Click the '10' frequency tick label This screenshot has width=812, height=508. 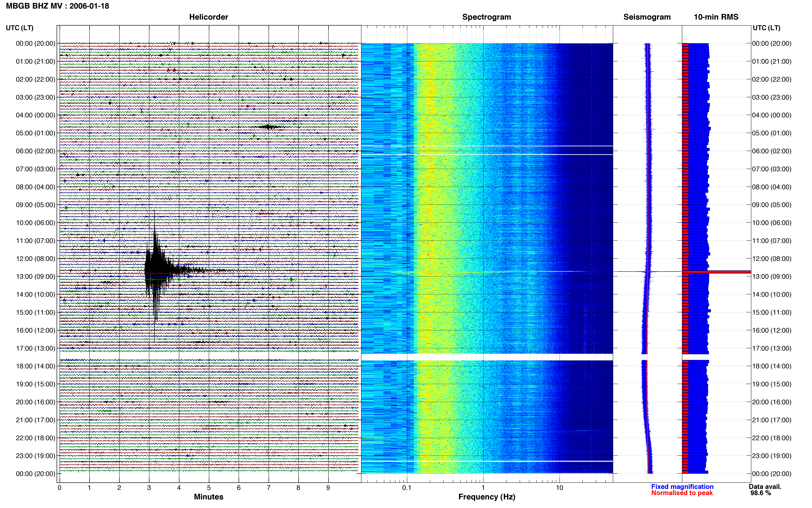[559, 488]
